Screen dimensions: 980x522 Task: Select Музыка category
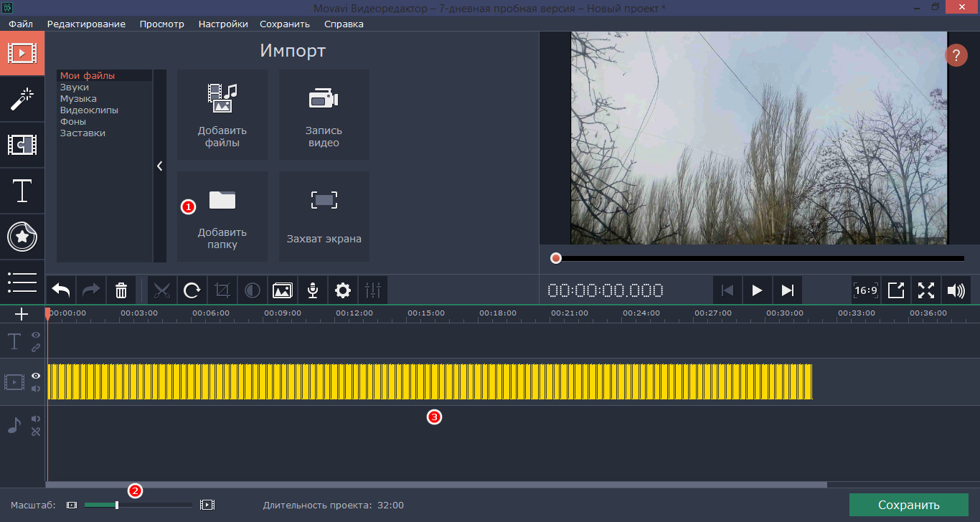click(x=105, y=98)
